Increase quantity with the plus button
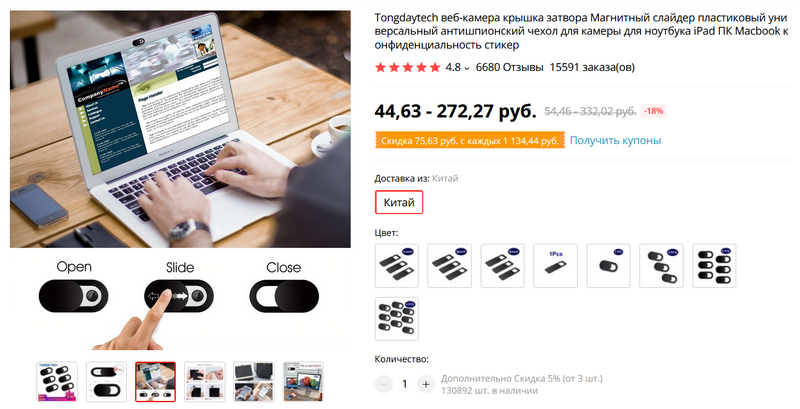This screenshot has height=409, width=800. tap(426, 384)
